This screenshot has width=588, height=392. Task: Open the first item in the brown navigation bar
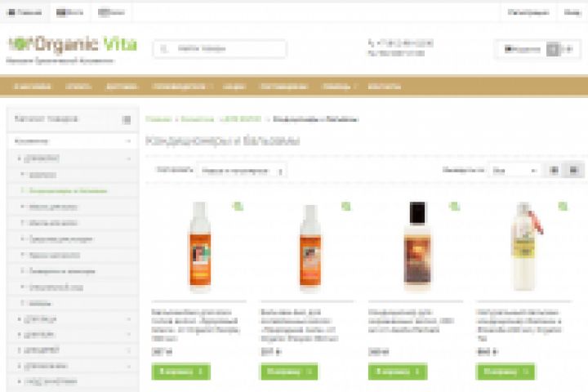pos(32,87)
